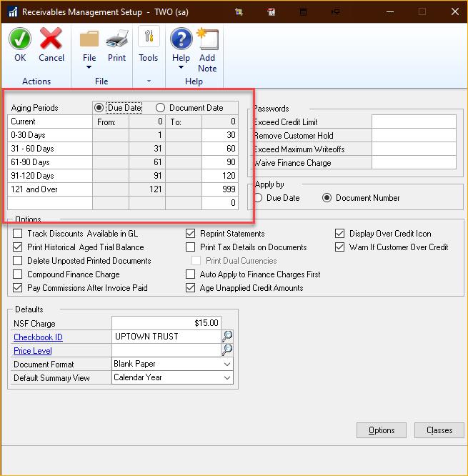This screenshot has height=476, width=468.
Task: Click the Price Level lookup magnifier
Action: tap(227, 350)
